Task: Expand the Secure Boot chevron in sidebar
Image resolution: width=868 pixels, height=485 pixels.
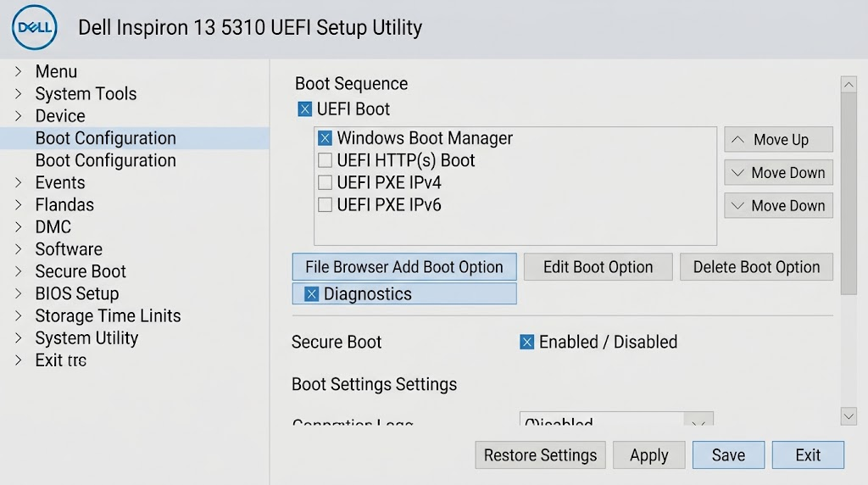Action: 19,270
